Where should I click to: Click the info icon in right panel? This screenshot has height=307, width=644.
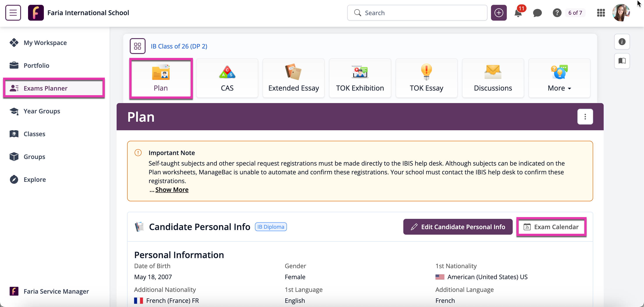coord(622,42)
